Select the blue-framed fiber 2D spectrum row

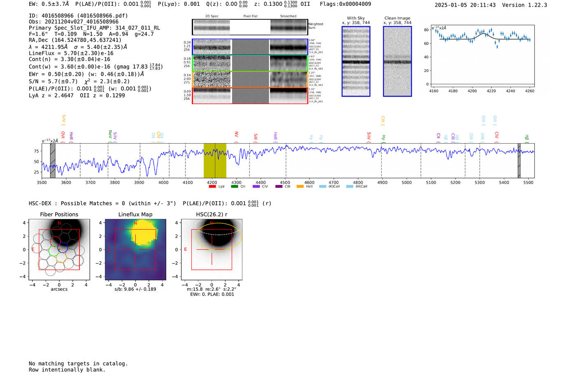click(250, 47)
